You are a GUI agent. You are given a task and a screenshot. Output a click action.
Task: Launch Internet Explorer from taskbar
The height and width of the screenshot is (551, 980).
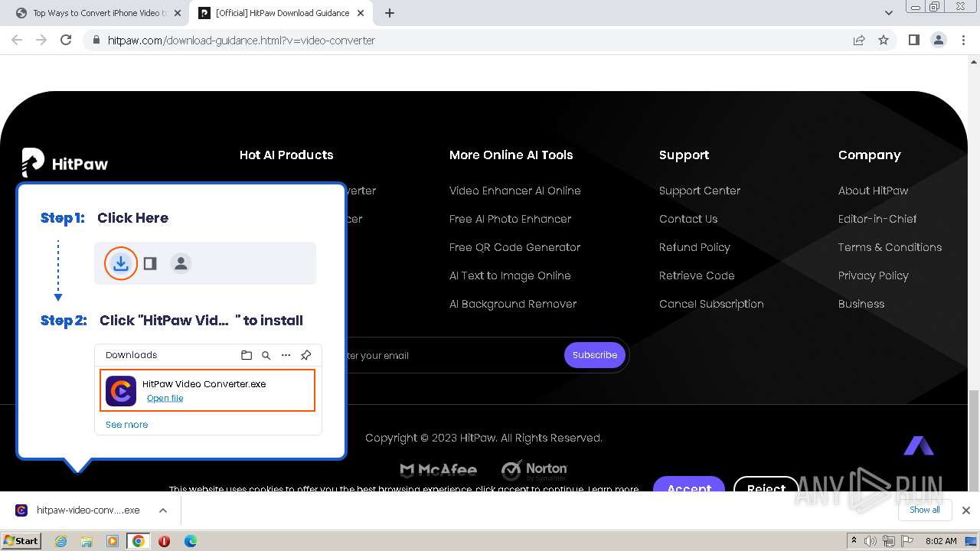pos(61,541)
